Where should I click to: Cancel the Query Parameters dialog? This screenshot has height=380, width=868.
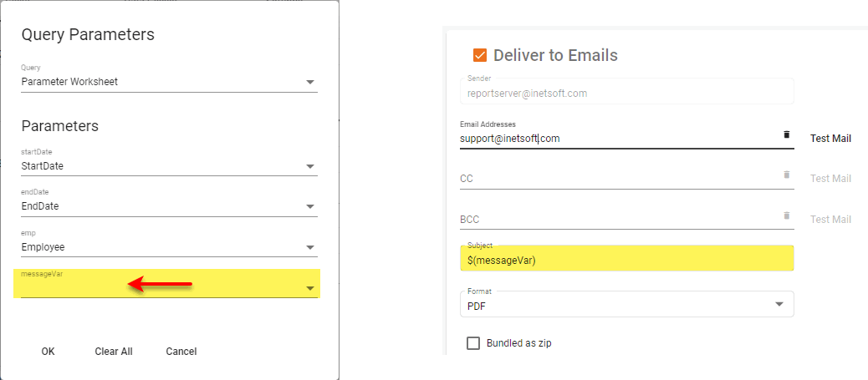pyautogui.click(x=181, y=352)
